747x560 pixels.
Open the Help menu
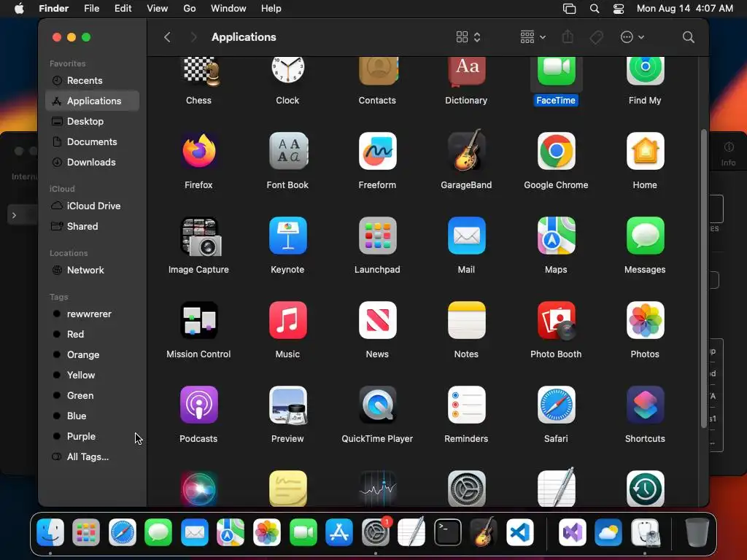271,9
